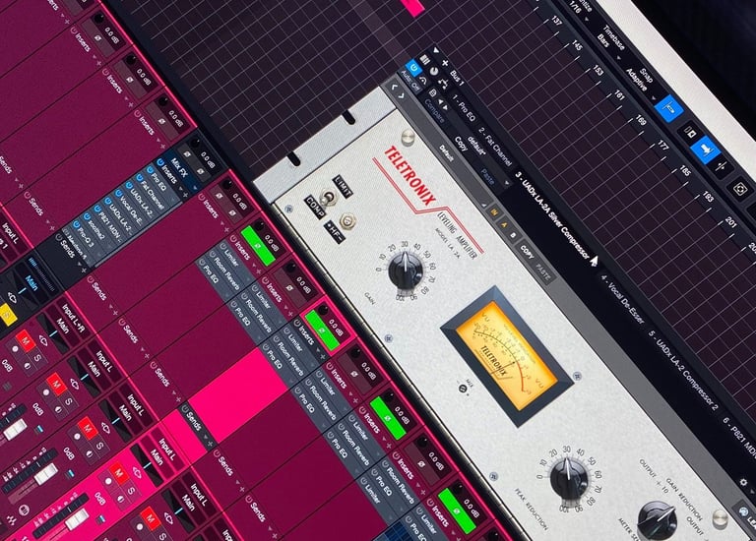Bypass the LA-2A plugin with blue power button
The height and width of the screenshot is (541, 756).
click(x=413, y=67)
